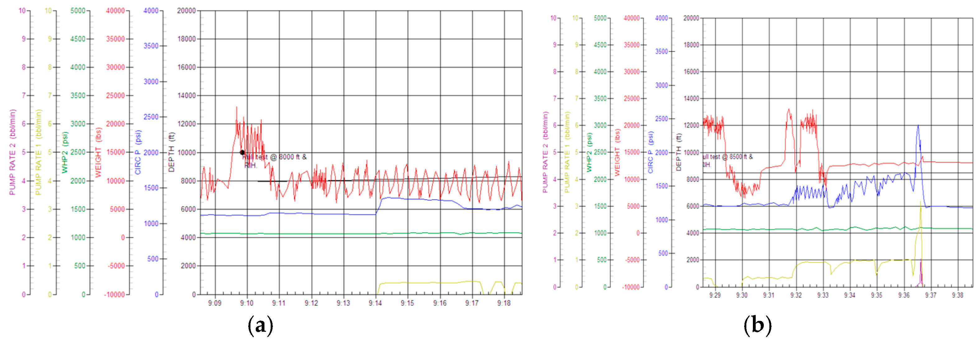Select PUMP RATE 2 axis label in chart (a)
980x342 pixels.
12,152
